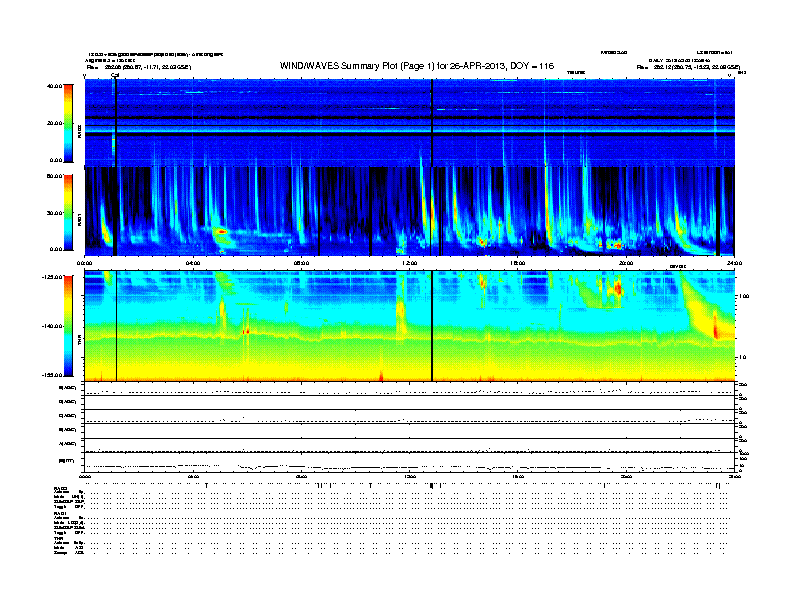This screenshot has width=792, height=612.
Task: Click the red-orange patch near 19:30 in TNR spectrogram
Action: tap(617, 288)
